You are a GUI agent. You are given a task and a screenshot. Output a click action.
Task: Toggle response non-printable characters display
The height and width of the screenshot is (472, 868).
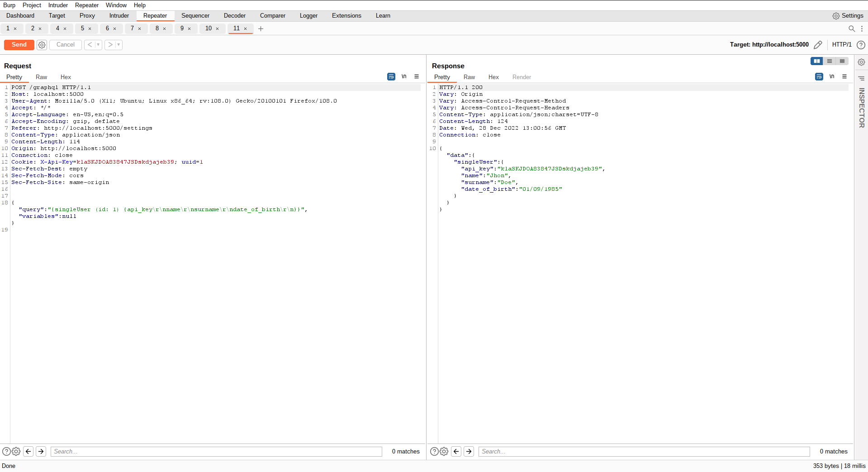832,76
